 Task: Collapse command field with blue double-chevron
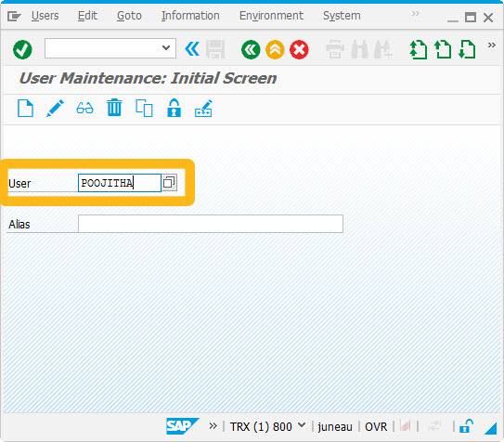[192, 49]
